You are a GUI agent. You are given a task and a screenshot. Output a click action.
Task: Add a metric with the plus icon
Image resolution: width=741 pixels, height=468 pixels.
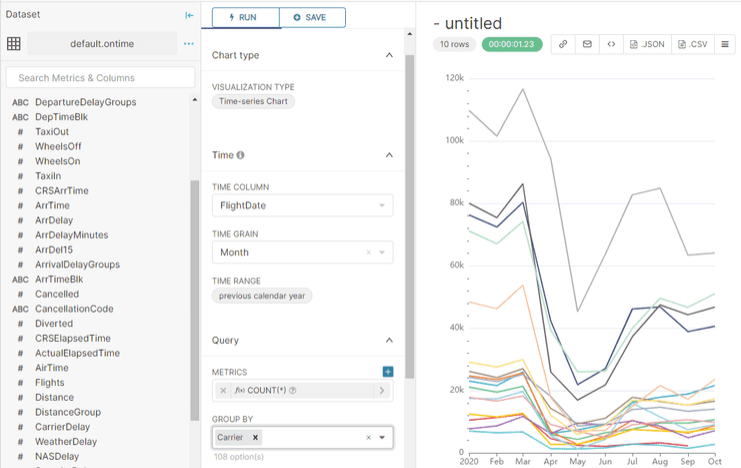pyautogui.click(x=388, y=372)
